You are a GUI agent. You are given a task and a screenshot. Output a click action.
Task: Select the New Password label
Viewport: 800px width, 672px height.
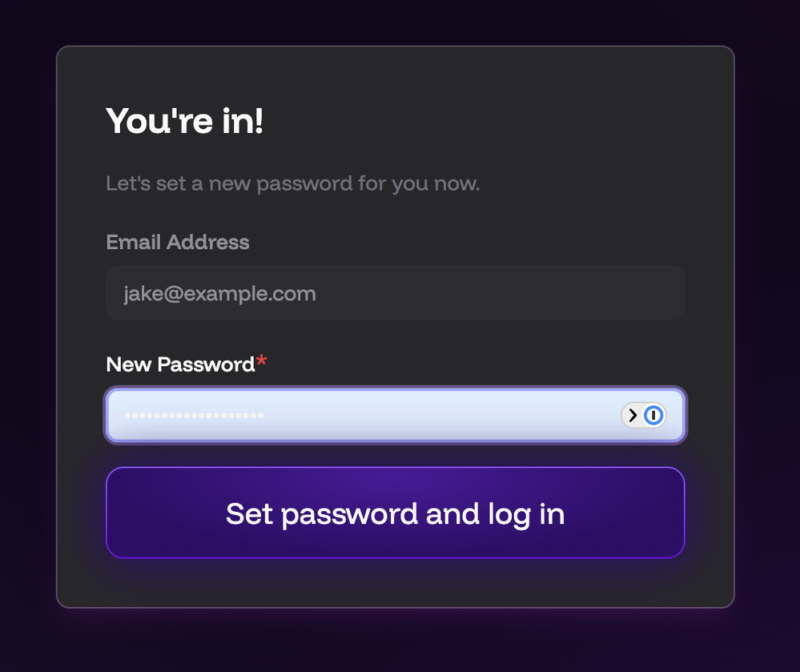pyautogui.click(x=180, y=364)
